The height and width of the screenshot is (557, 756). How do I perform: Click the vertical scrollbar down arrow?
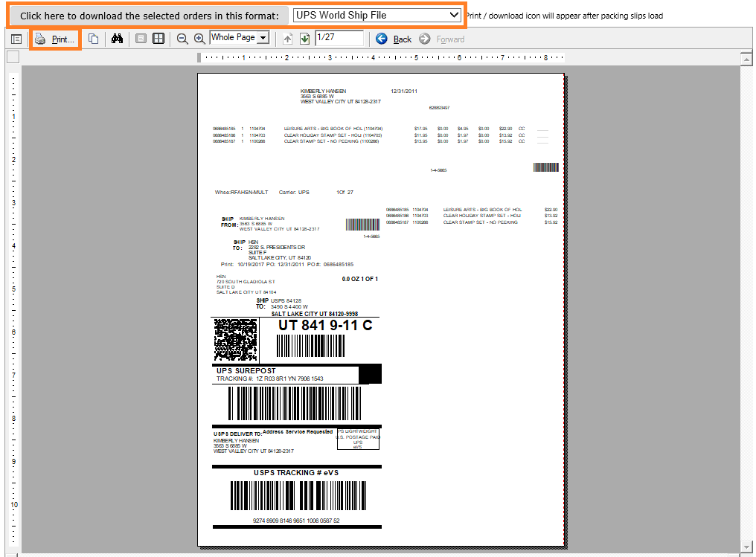point(746,547)
